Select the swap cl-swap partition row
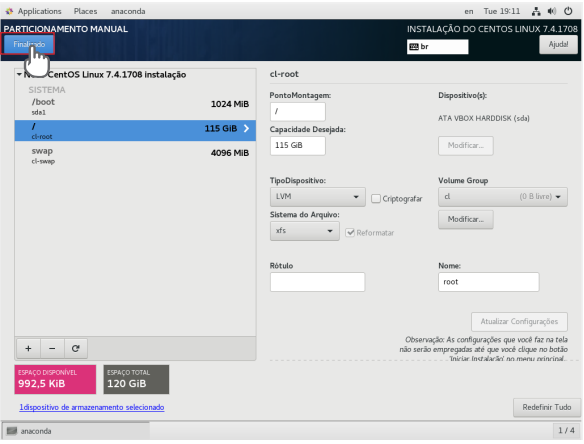The width and height of the screenshot is (584, 444). [x=135, y=155]
